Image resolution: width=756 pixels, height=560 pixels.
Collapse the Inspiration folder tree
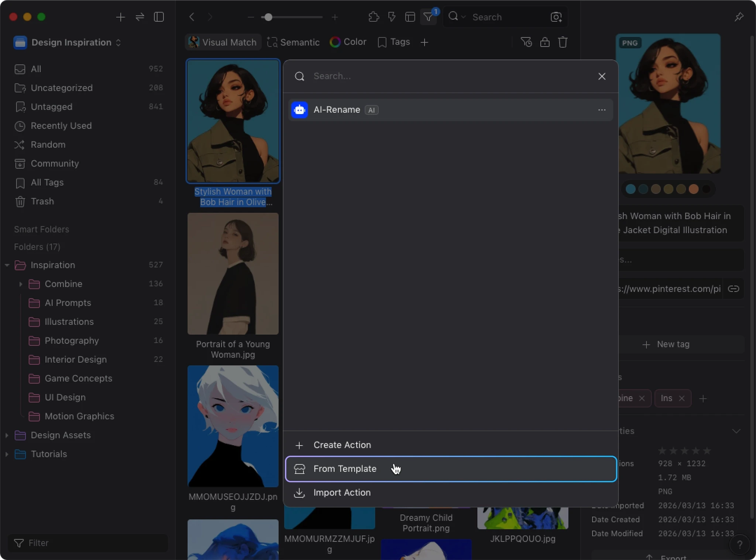click(7, 265)
